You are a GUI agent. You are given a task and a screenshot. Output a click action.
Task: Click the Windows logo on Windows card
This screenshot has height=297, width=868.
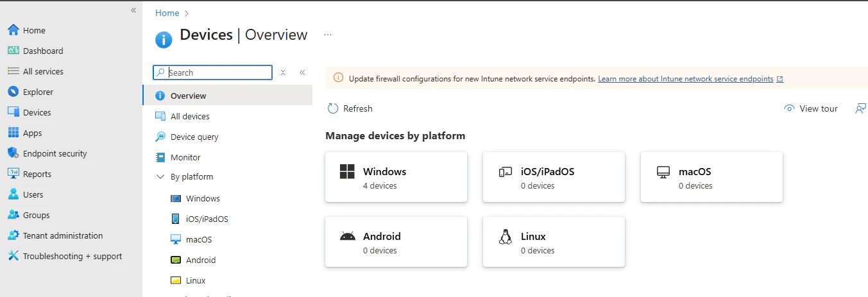click(347, 171)
